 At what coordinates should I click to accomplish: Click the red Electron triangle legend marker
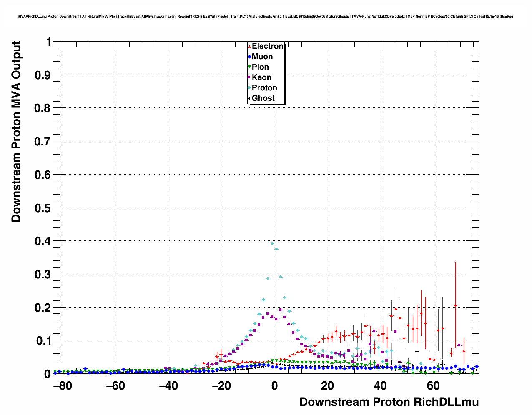(250, 47)
